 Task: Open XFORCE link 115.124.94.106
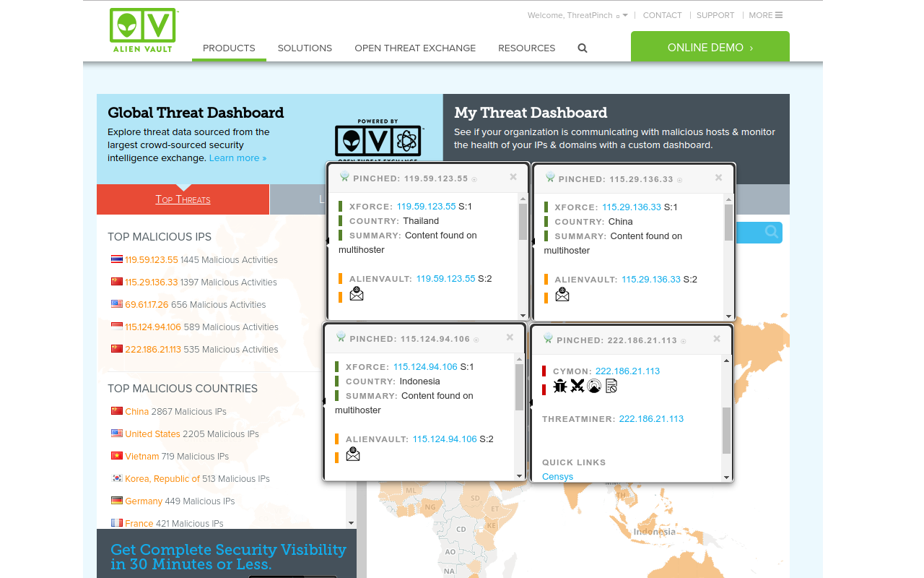(425, 367)
